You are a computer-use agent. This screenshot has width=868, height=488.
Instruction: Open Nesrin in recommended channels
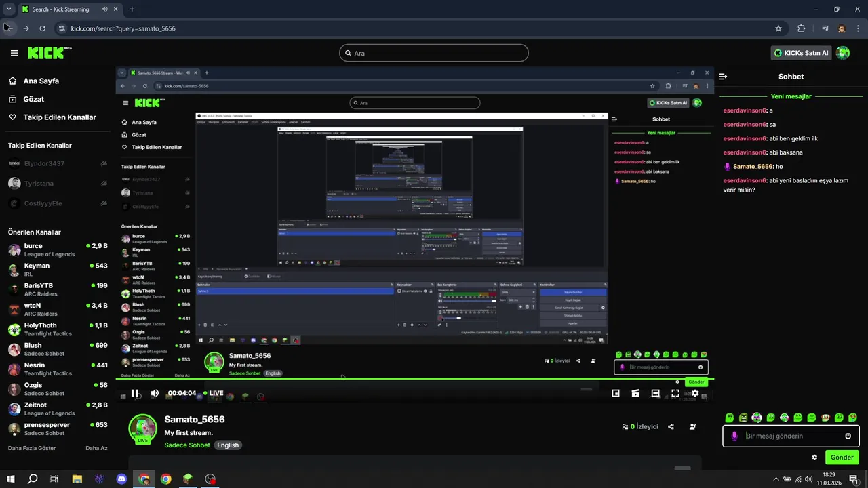point(58,369)
